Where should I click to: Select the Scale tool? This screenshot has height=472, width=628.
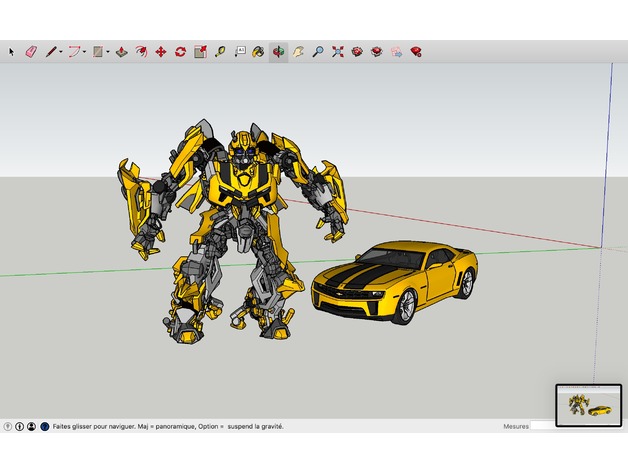tap(200, 52)
